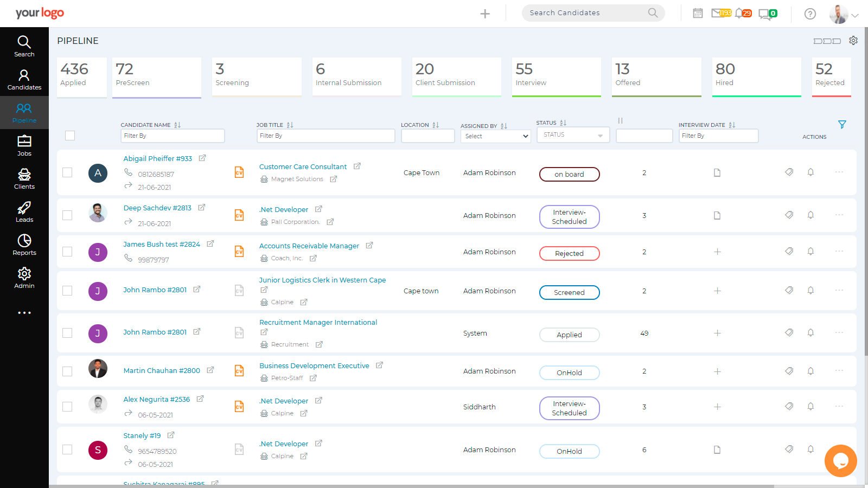The width and height of the screenshot is (868, 488).
Task: Change 'Rejected' status for James Bush
Action: point(569,253)
